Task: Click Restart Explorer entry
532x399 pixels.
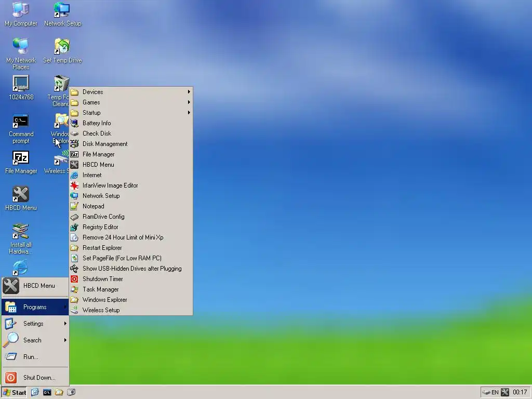Action: coord(131,248)
